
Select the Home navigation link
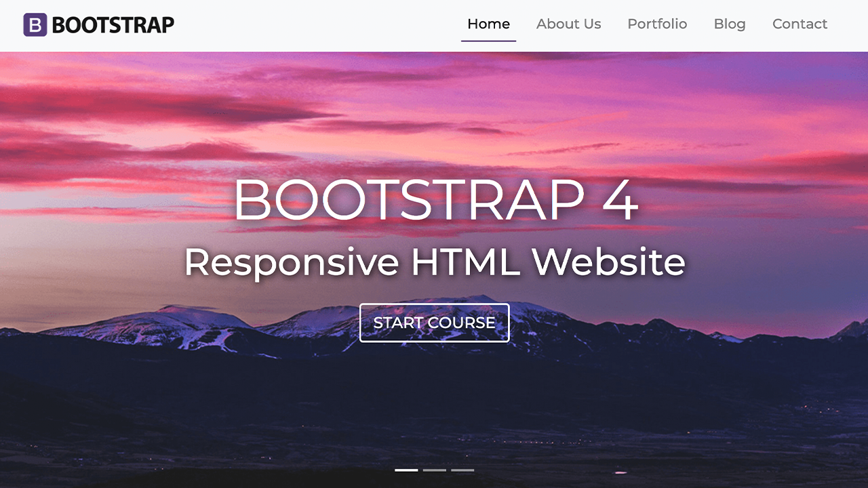click(488, 24)
